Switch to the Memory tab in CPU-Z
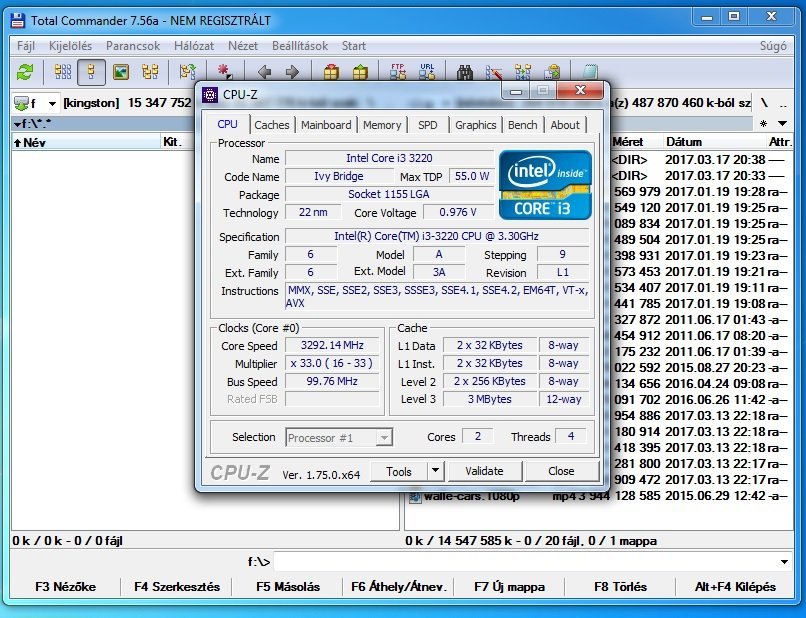This screenshot has width=806, height=618. pos(382,125)
